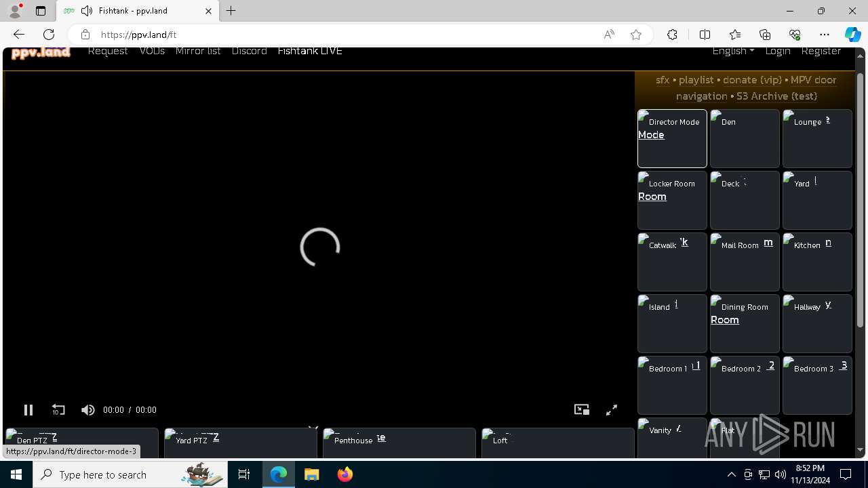868x488 pixels.
Task: Click the address bar URL
Action: (x=138, y=35)
